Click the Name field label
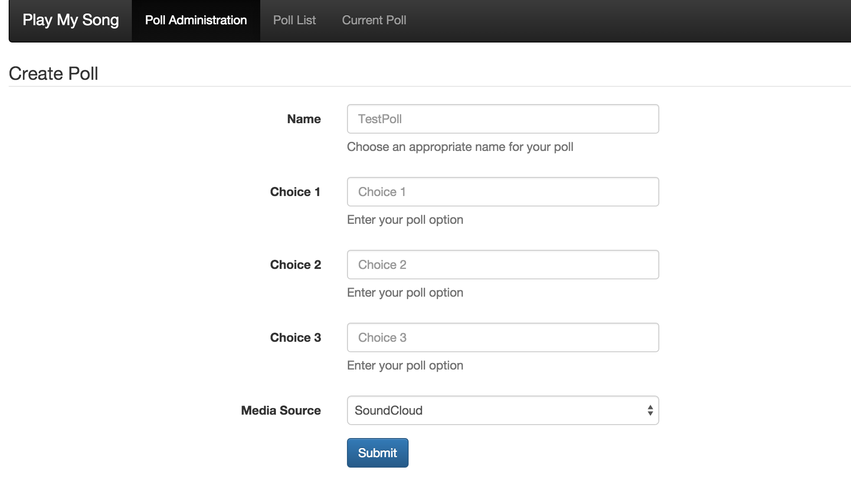The height and width of the screenshot is (504, 851). point(304,119)
